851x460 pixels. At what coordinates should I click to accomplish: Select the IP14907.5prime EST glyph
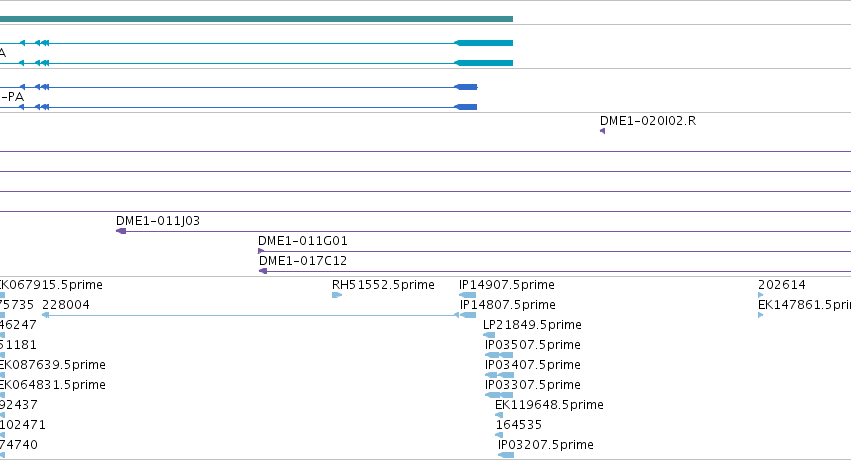tap(467, 295)
